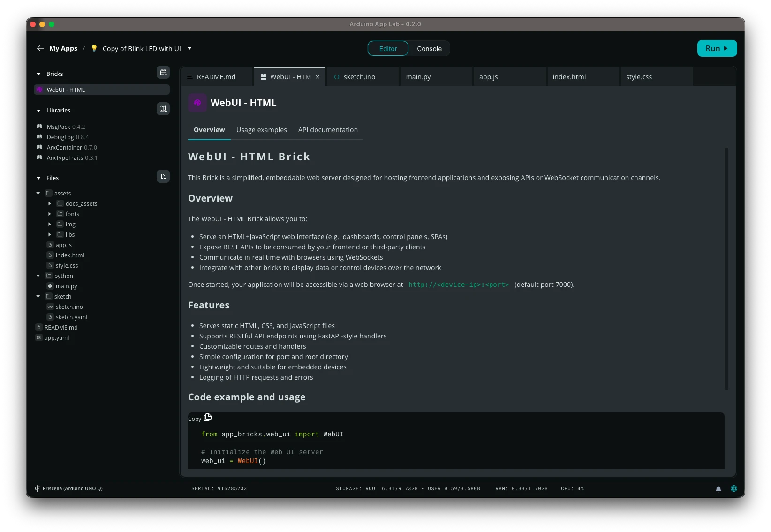Click the globe icon in status bar

[734, 488]
